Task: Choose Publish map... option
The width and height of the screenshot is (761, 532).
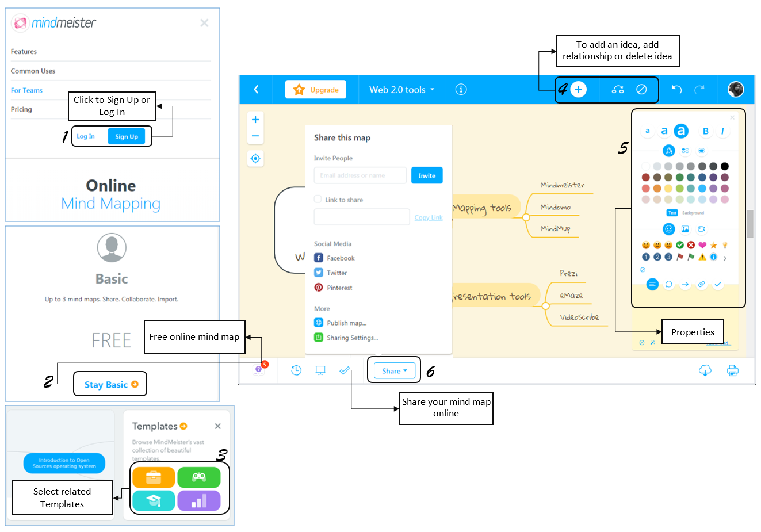Action: [x=340, y=323]
